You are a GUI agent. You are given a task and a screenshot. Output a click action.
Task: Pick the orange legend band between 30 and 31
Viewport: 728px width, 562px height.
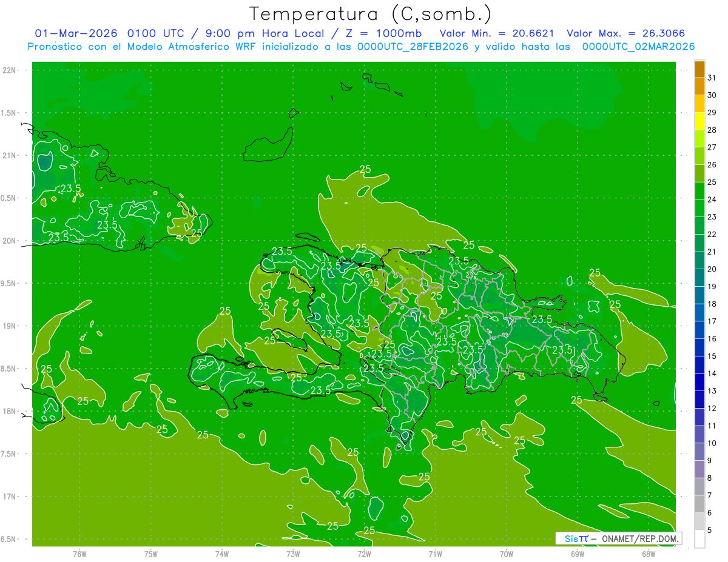point(699,87)
